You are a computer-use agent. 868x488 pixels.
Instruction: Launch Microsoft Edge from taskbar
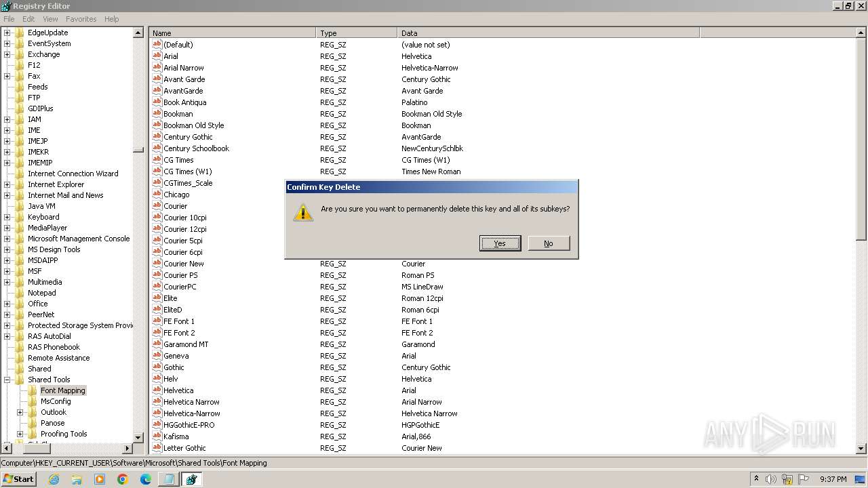pyautogui.click(x=146, y=479)
